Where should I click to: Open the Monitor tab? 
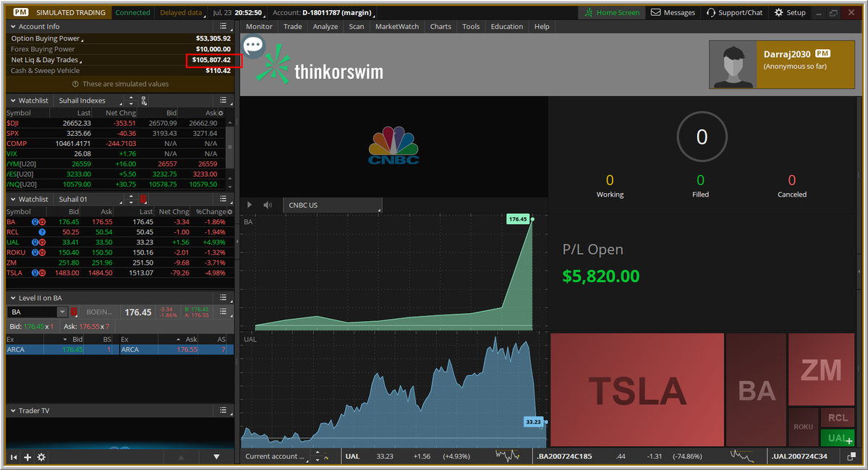click(x=259, y=26)
